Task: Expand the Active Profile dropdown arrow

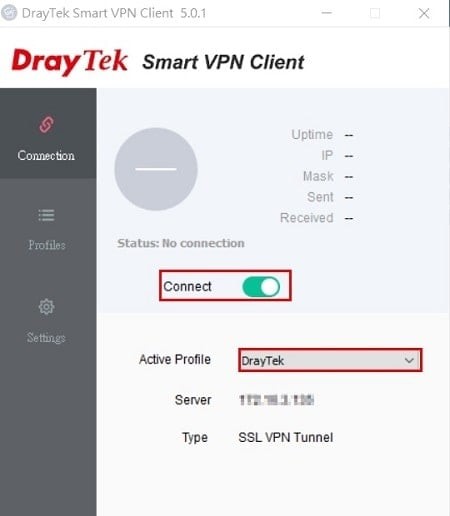Action: click(x=409, y=360)
